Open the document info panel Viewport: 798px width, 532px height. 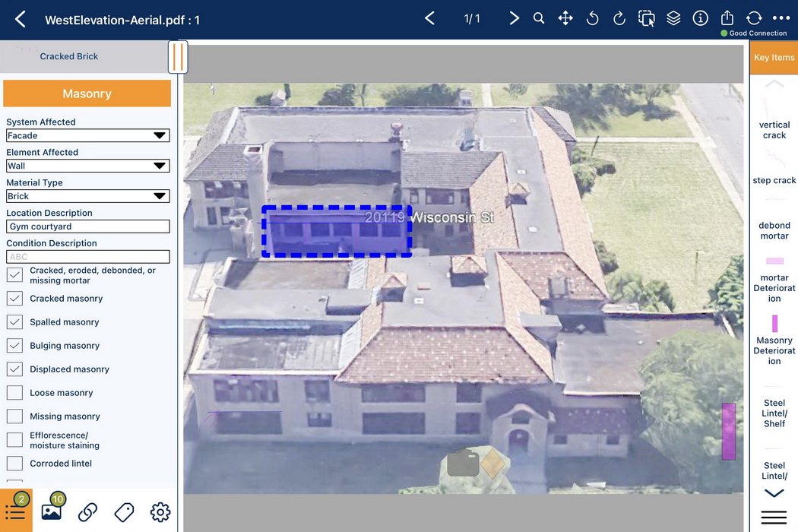pos(700,17)
